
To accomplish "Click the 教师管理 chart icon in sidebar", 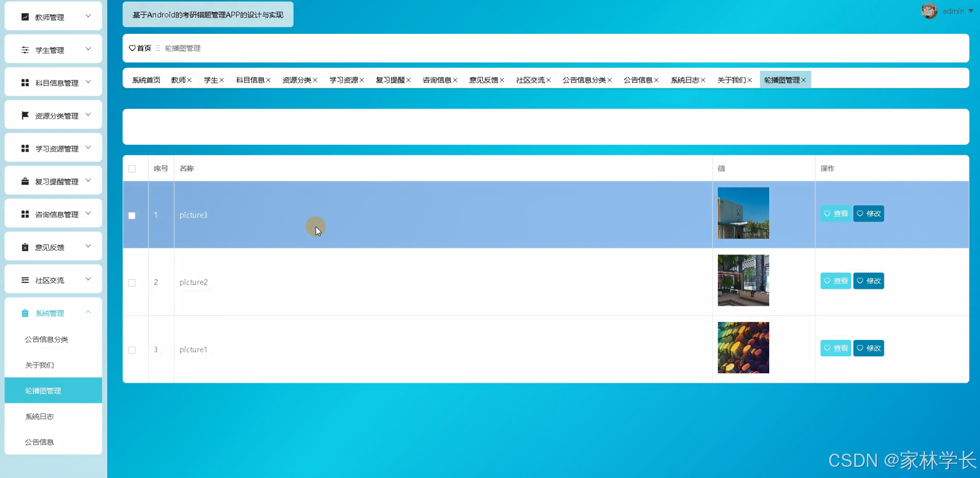I will coord(25,16).
